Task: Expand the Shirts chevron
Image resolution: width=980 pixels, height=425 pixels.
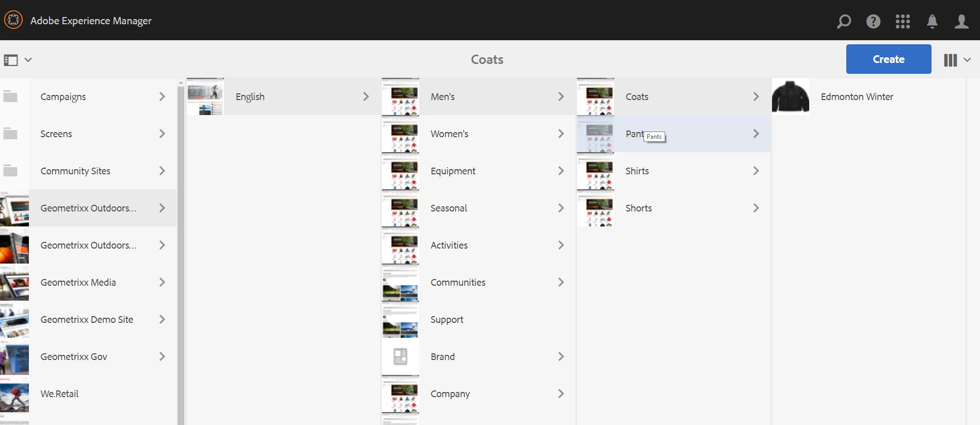Action: 756,171
